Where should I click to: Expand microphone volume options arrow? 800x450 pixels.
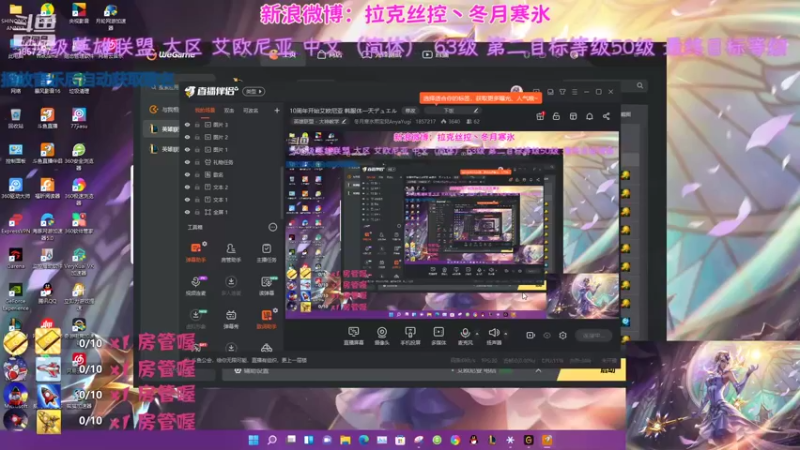pyautogui.click(x=478, y=334)
